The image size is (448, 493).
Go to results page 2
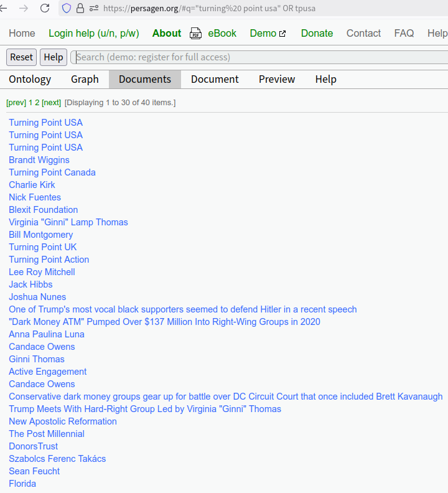coord(37,103)
